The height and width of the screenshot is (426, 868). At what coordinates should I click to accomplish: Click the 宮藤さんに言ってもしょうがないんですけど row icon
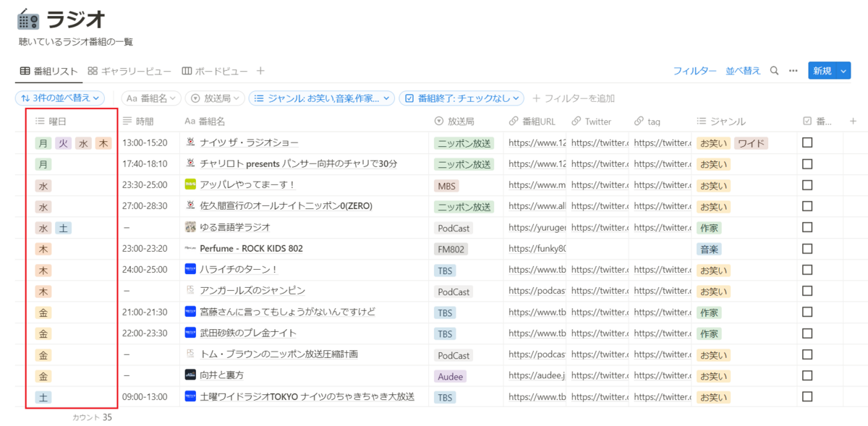point(190,312)
